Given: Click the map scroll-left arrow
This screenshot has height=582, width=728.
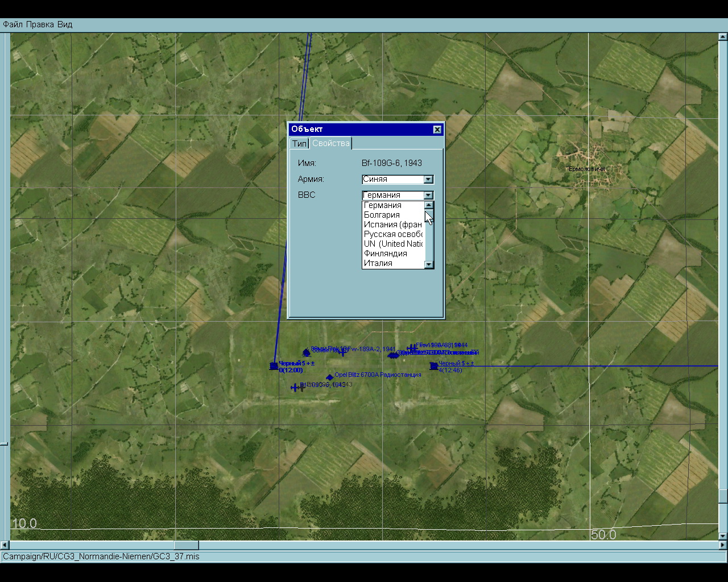Looking at the screenshot, I should (x=5, y=546).
